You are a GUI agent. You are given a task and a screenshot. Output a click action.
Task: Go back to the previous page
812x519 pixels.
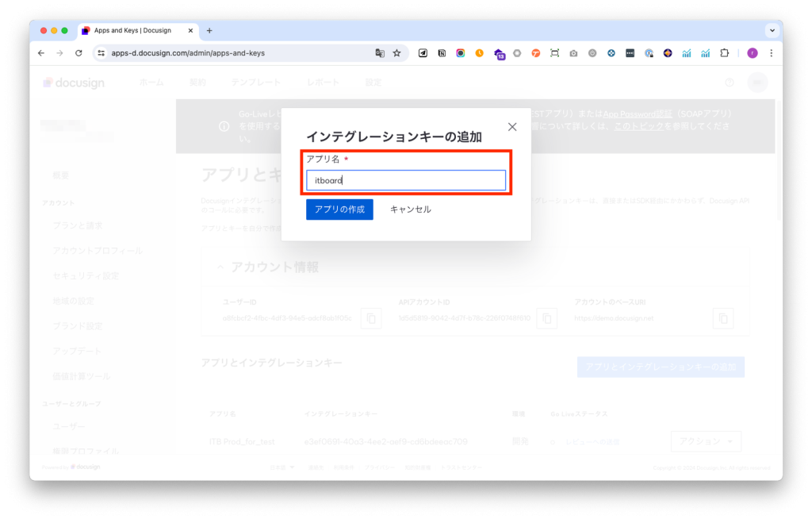41,53
